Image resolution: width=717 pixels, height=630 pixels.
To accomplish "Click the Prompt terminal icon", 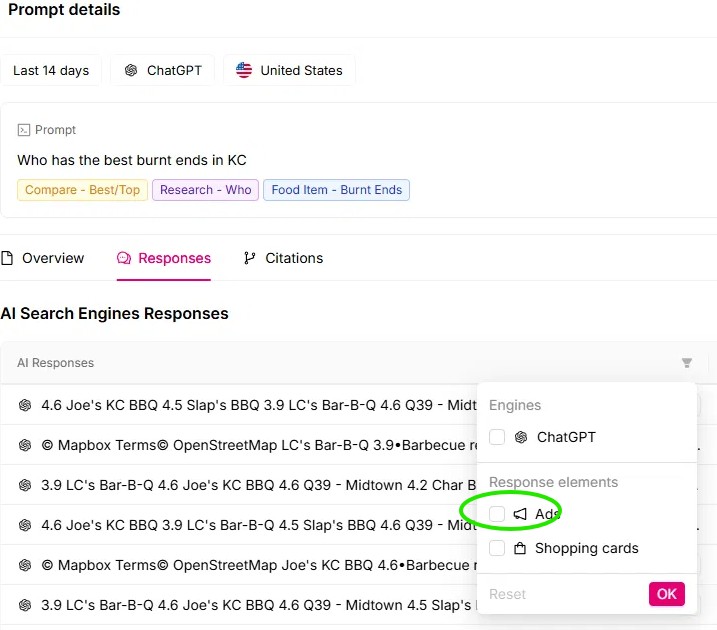I will 23,130.
